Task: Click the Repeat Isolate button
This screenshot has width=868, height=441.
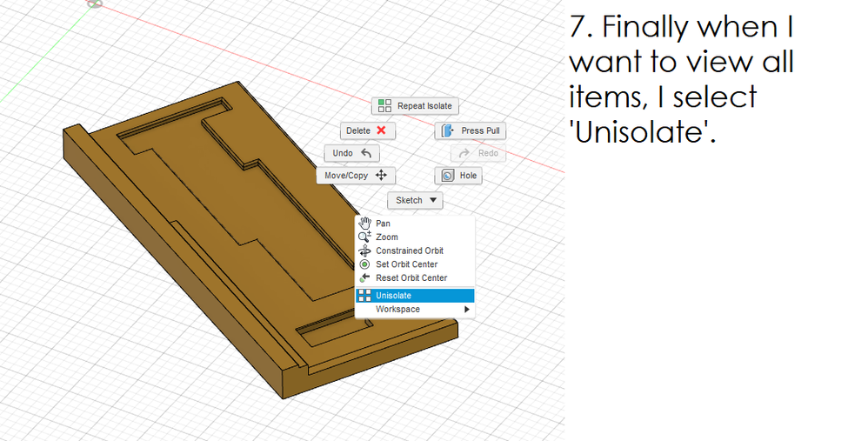Action: (415, 106)
